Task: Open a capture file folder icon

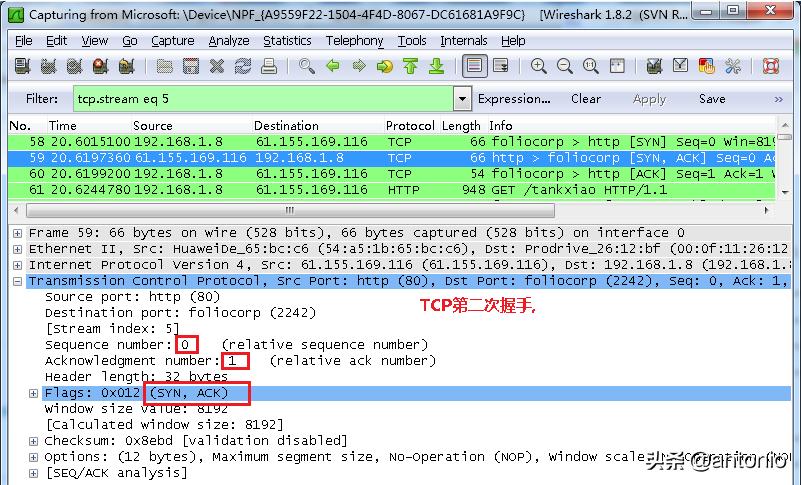Action: point(164,66)
